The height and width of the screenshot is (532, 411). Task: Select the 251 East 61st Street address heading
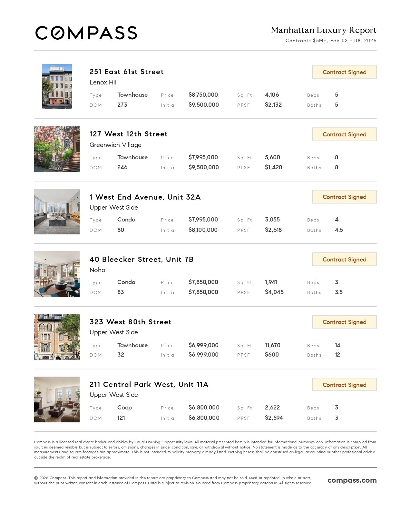click(x=127, y=72)
